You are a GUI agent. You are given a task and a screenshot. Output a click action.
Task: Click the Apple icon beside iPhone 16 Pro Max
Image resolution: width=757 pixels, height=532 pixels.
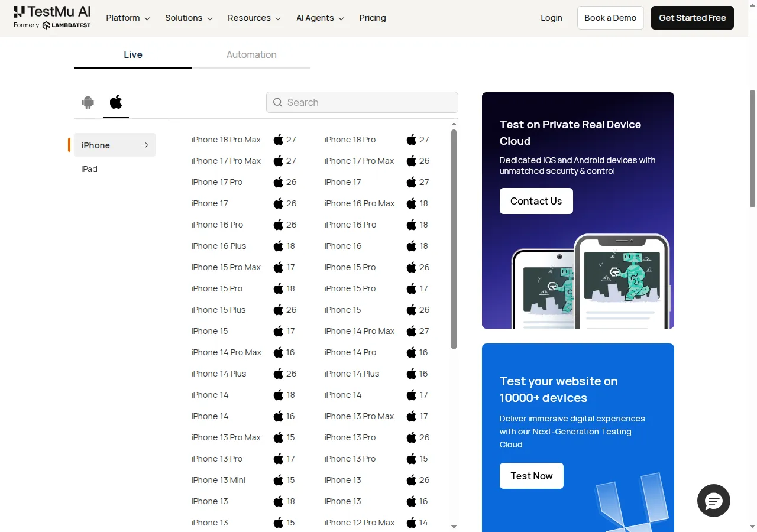412,203
